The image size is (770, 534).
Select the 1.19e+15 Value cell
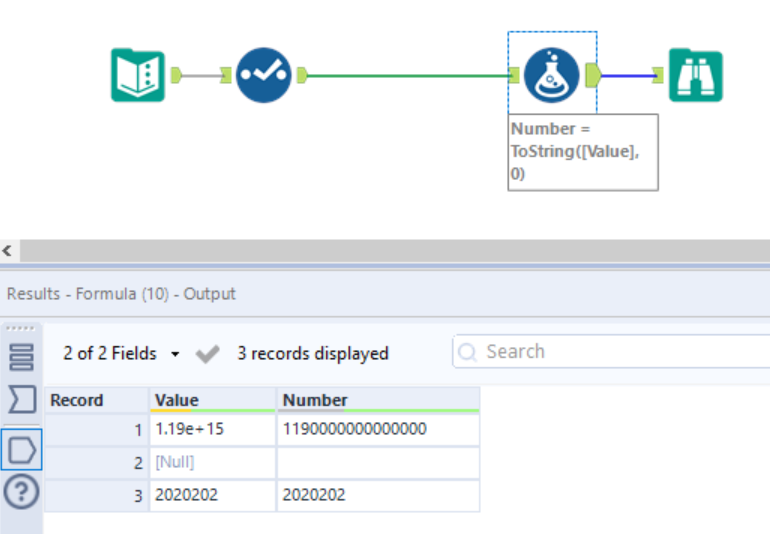[212, 429]
